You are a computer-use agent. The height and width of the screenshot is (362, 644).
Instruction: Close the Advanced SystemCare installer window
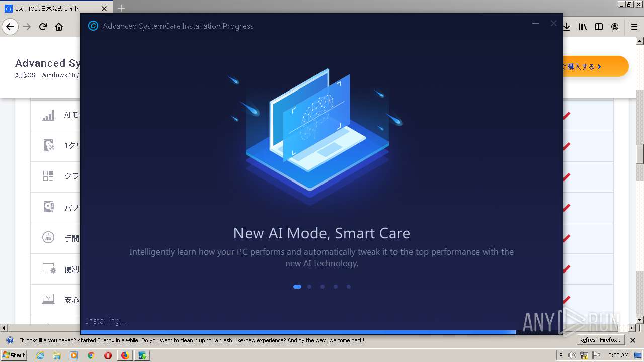[x=554, y=23]
